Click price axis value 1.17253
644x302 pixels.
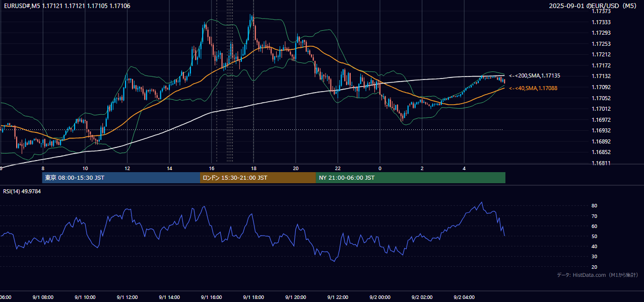pos(601,44)
